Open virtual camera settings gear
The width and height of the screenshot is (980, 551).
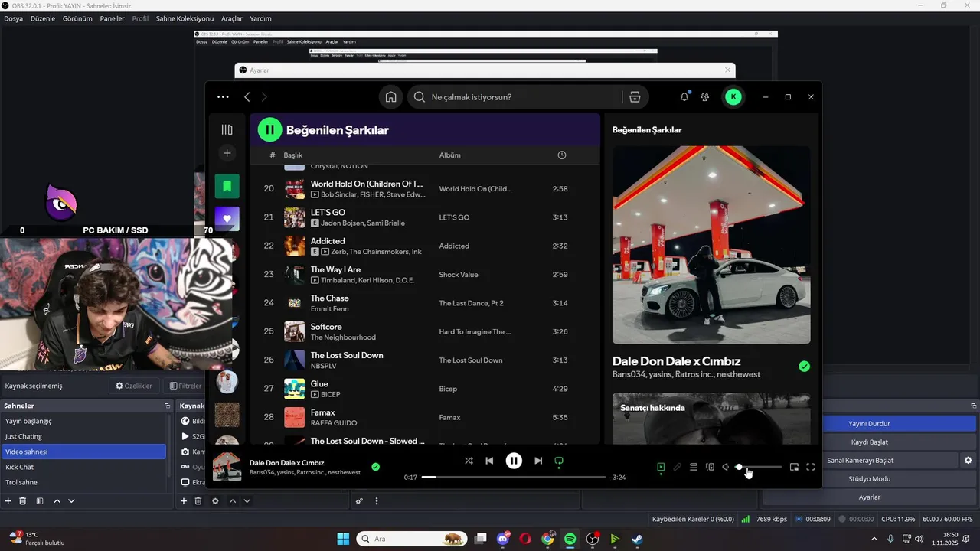click(968, 460)
